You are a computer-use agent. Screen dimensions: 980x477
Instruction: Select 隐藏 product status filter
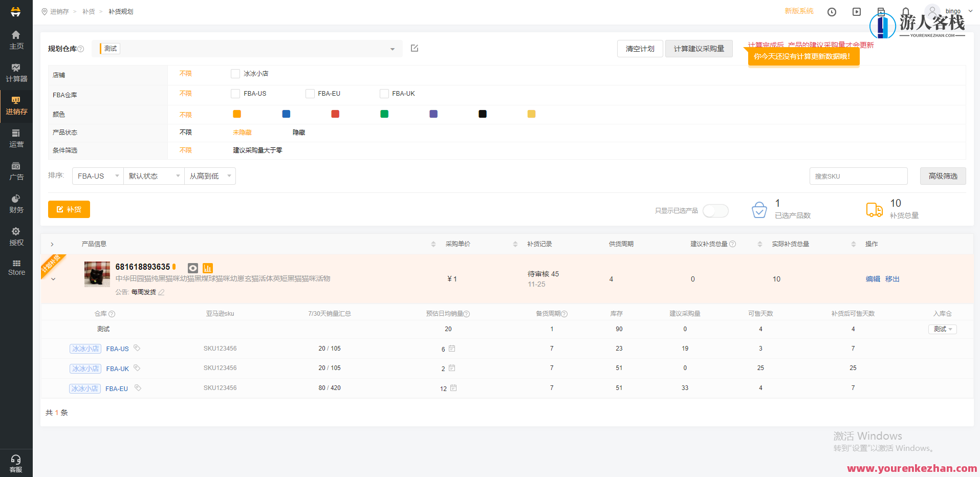tap(298, 132)
